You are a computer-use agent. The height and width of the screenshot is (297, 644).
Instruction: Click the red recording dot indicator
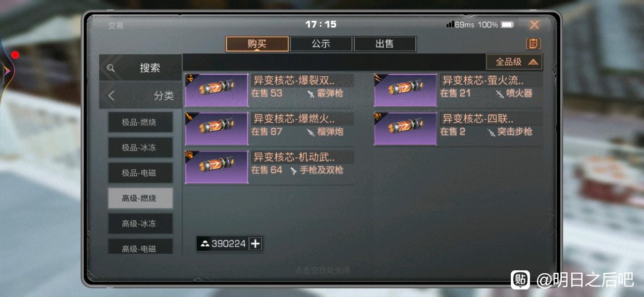[x=15, y=55]
